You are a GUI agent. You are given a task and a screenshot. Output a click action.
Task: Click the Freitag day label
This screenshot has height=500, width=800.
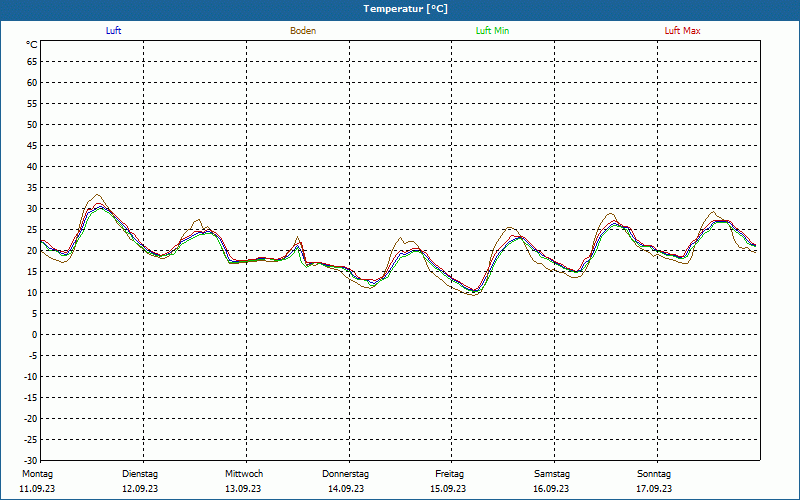[x=449, y=474]
